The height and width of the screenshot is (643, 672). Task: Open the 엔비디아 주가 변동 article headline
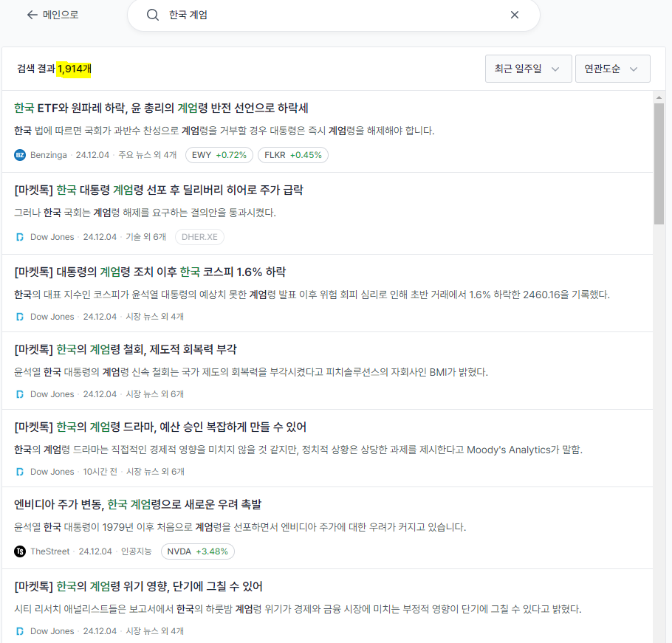pyautogui.click(x=137, y=504)
